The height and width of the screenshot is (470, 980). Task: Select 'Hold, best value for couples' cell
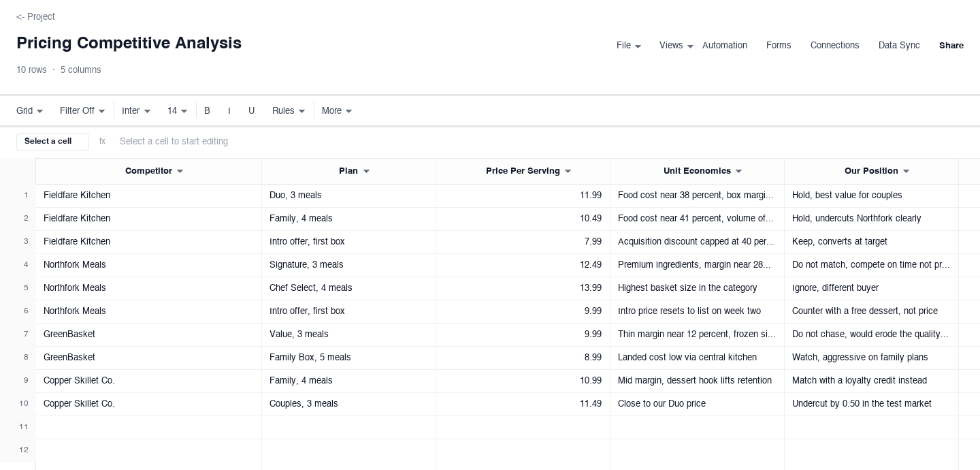[x=871, y=195]
